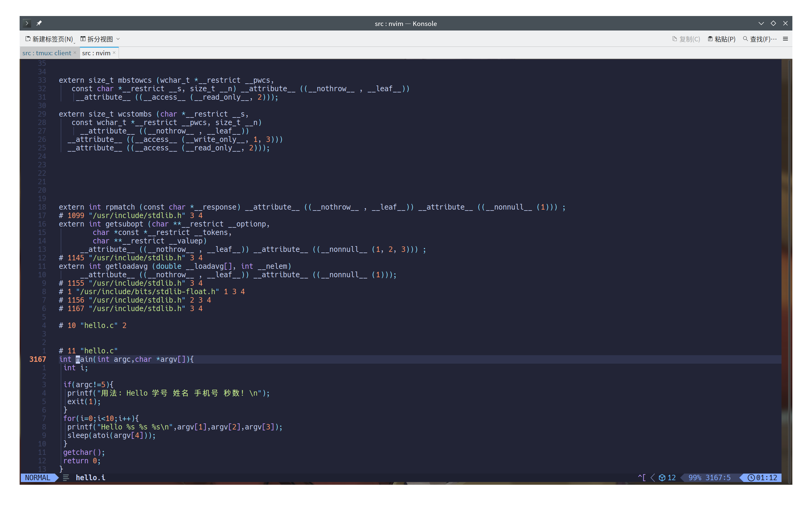Screen dimensions: 812x508
Task: Click the pin window icon in title bar
Action: point(39,23)
